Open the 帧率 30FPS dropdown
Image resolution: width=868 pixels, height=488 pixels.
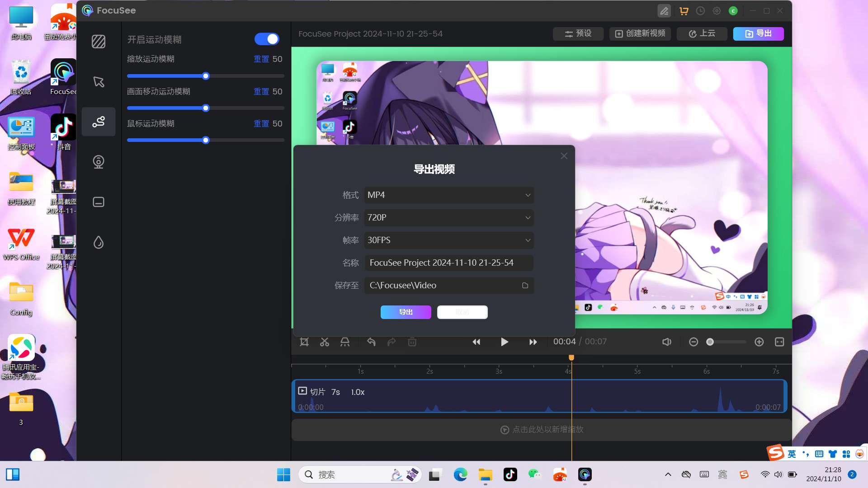click(x=448, y=240)
